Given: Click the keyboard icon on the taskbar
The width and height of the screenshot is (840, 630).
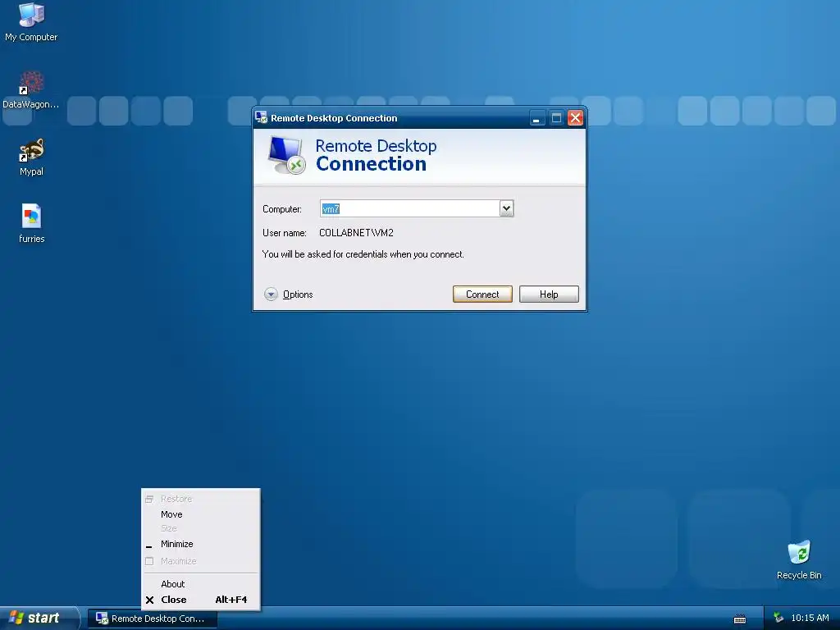Looking at the screenshot, I should tap(740, 619).
